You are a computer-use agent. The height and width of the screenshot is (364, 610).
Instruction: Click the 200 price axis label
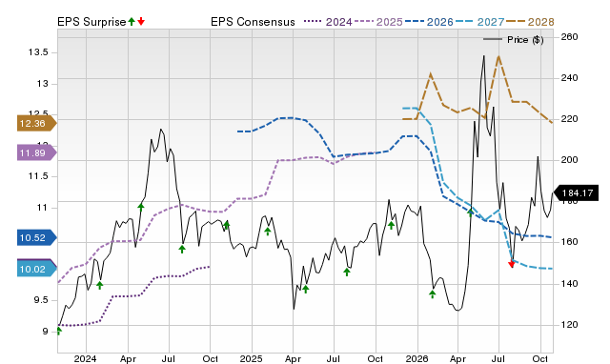pyautogui.click(x=569, y=160)
